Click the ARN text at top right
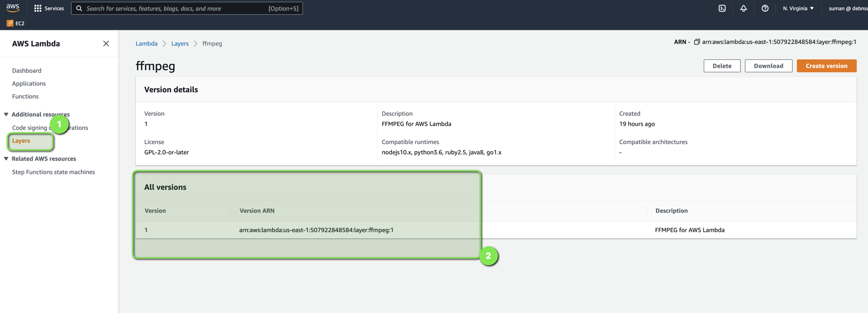The image size is (868, 313). (x=779, y=42)
